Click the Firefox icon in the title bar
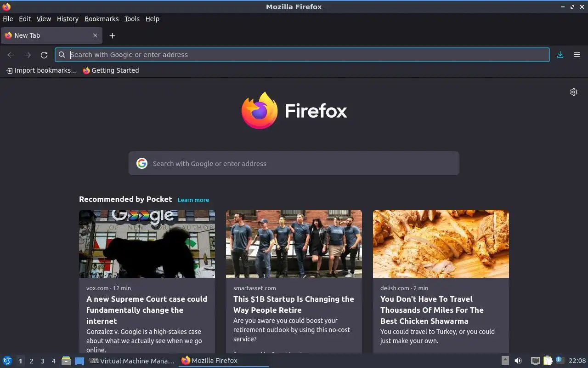This screenshot has height=368, width=588. click(6, 6)
